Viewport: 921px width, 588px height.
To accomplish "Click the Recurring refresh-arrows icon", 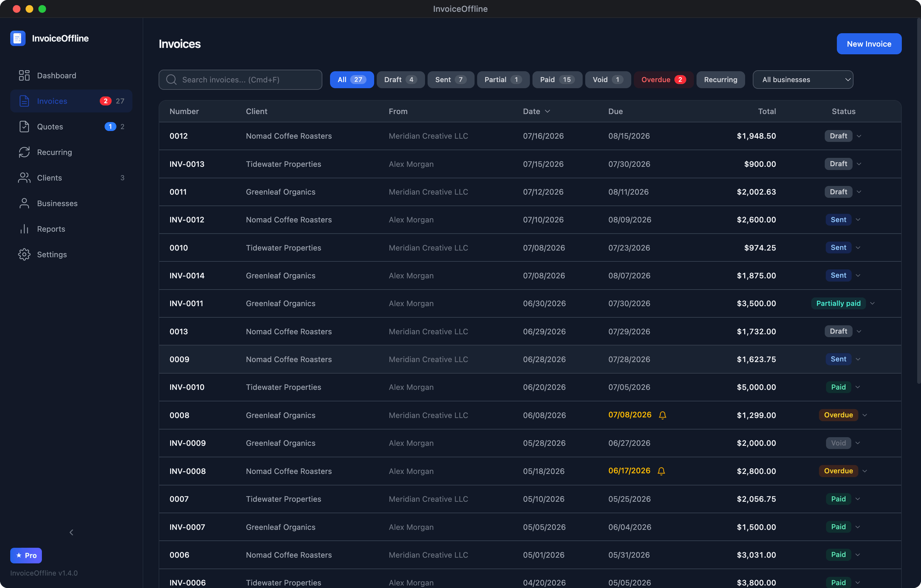I will point(24,152).
